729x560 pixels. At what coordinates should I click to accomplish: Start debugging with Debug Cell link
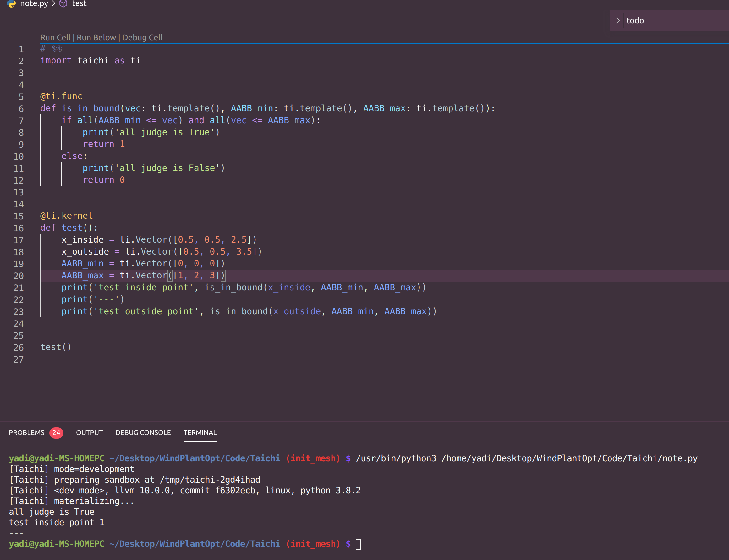(x=142, y=37)
